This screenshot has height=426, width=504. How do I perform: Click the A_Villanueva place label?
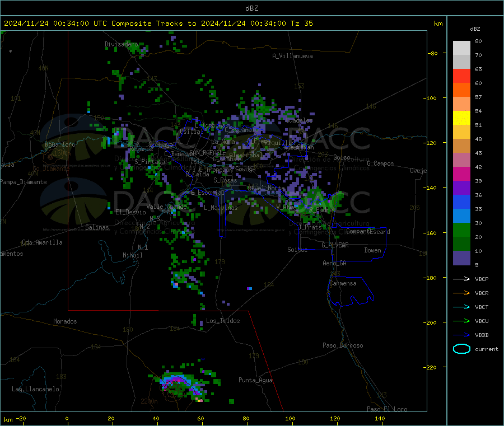292,56
